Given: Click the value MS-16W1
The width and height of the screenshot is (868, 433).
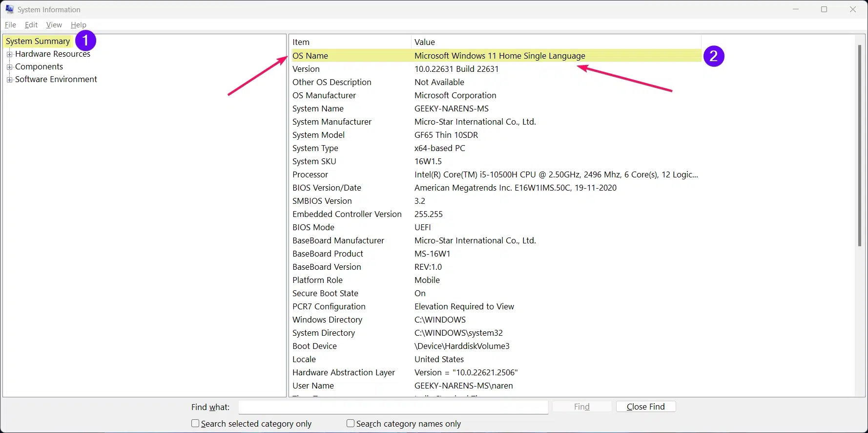Looking at the screenshot, I should point(433,254).
